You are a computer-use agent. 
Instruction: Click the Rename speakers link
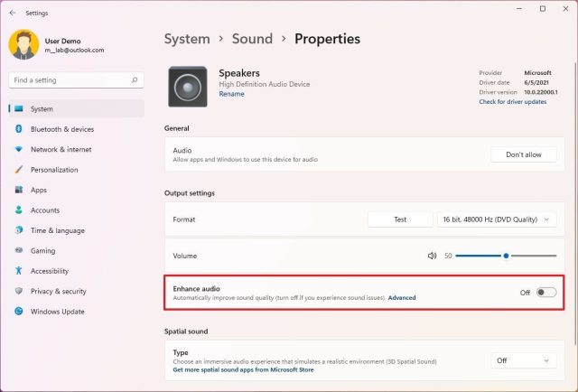[231, 94]
